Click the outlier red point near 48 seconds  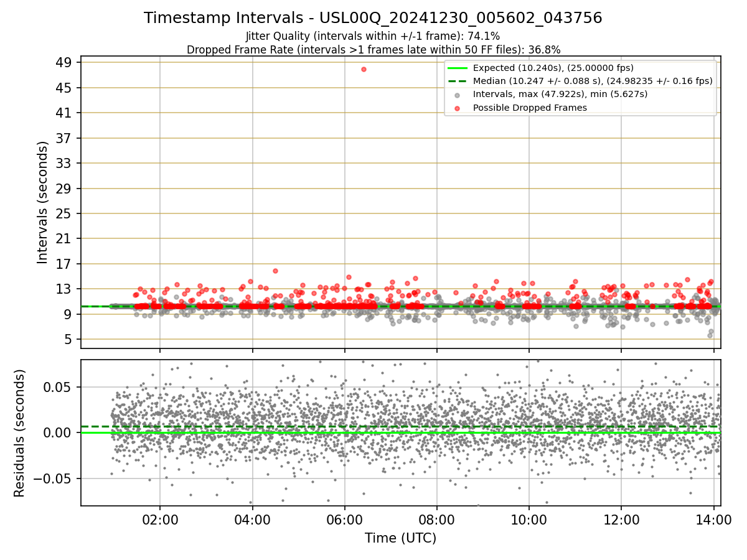coord(364,69)
